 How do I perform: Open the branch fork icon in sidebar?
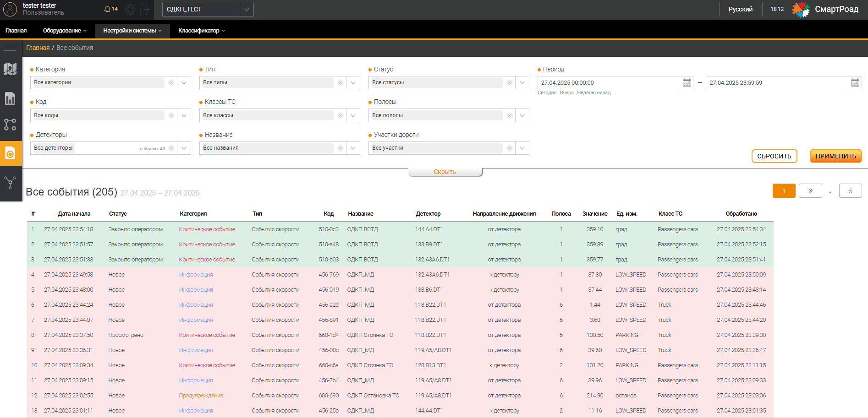tap(10, 183)
